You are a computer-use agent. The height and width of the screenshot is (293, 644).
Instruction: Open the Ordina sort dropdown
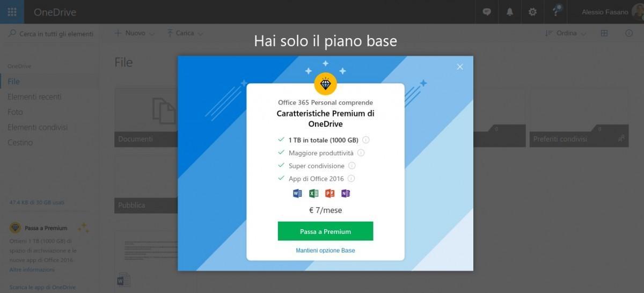coord(566,33)
